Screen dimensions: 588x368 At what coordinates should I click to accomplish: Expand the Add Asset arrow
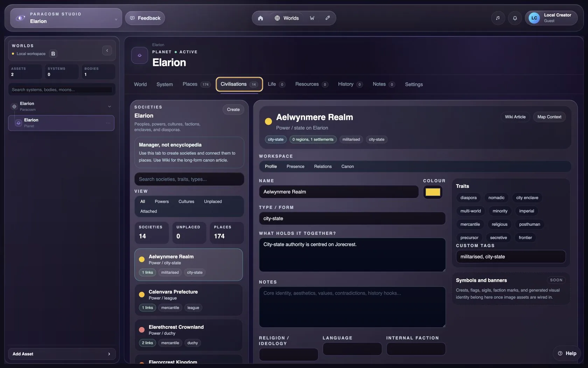[109, 354]
